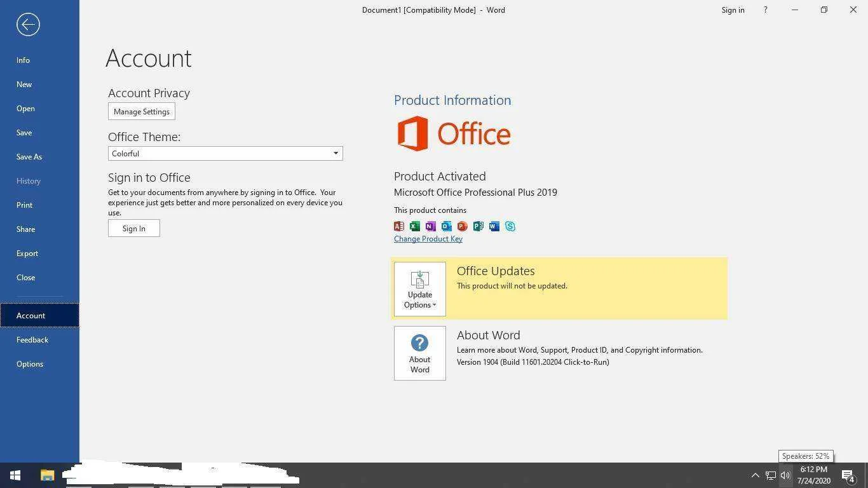Choose Save As in the sidebar

click(29, 157)
